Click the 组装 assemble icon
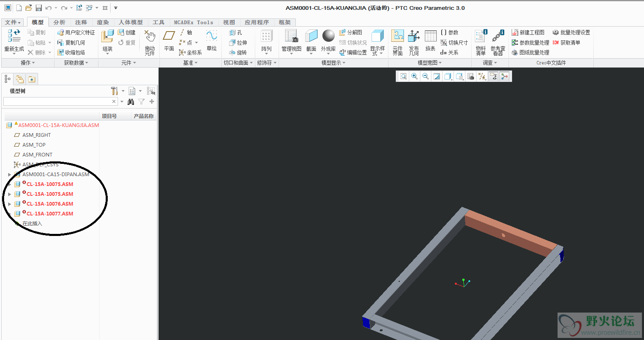644x340 pixels. (107, 36)
